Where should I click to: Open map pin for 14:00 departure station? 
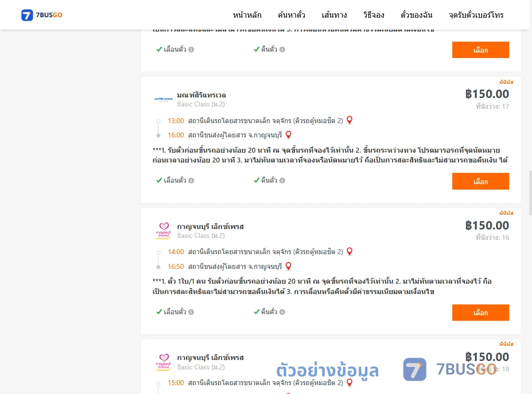349,252
